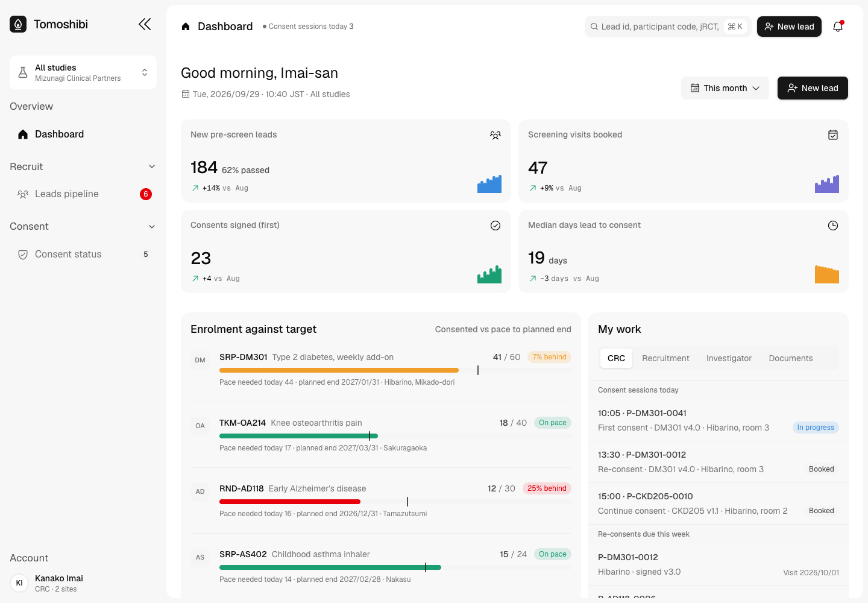Open re-consent P-DM301-0012 signed v3.0
This screenshot has height=603, width=868.
(x=719, y=564)
